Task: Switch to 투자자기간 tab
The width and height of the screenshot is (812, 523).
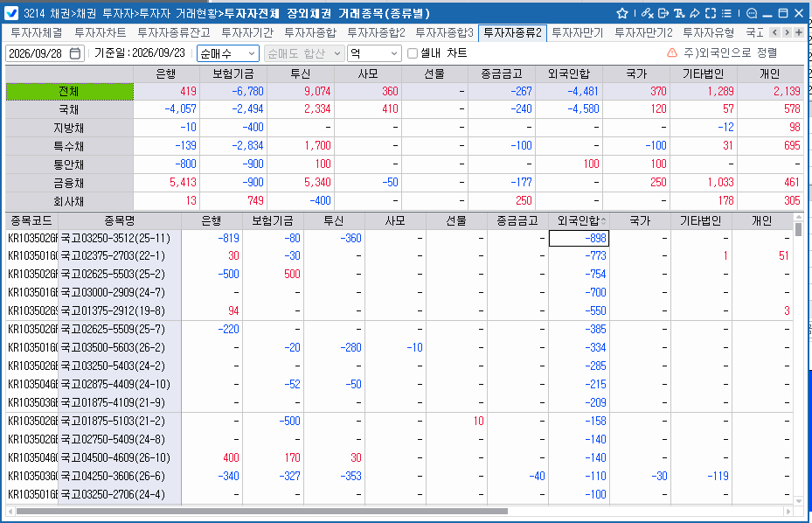Action: pos(247,32)
